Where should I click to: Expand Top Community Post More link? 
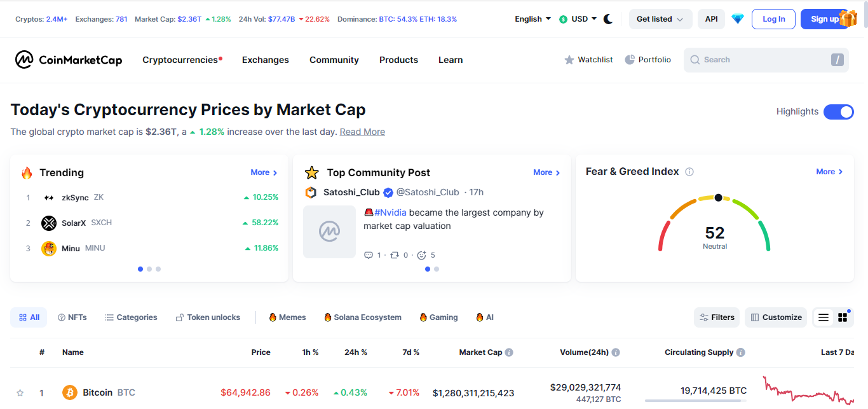pos(546,172)
